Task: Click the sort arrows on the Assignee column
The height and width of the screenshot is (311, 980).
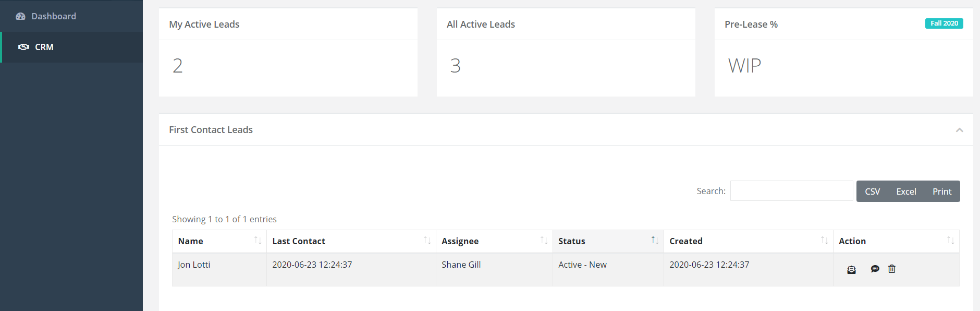Action: 544,241
